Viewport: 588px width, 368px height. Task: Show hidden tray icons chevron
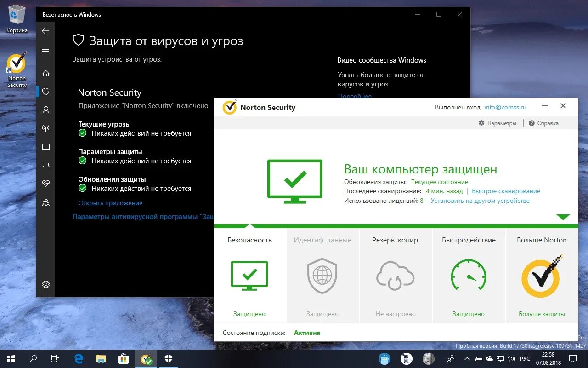[467, 359]
